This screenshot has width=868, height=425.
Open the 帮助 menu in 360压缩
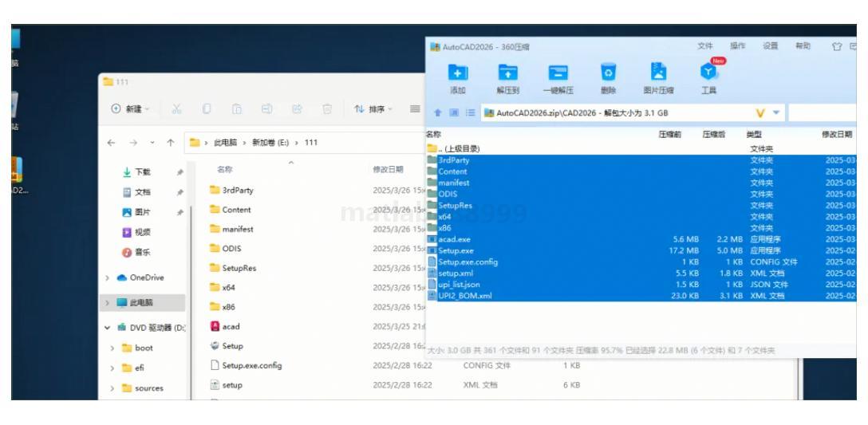click(803, 46)
